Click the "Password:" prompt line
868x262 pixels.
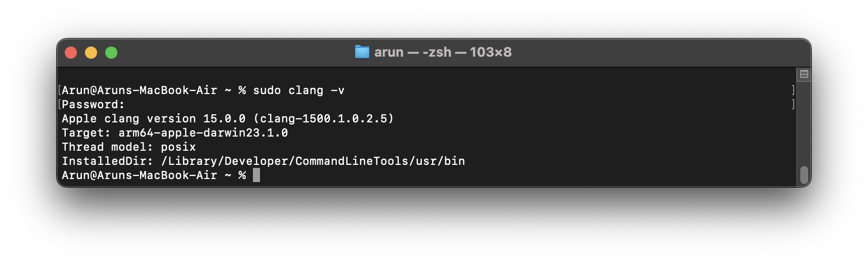(x=93, y=105)
